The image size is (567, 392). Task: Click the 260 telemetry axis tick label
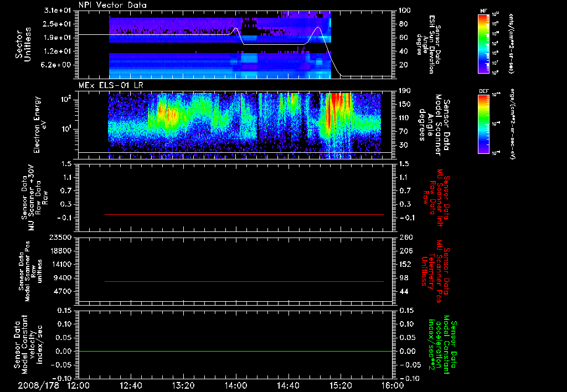coord(405,238)
